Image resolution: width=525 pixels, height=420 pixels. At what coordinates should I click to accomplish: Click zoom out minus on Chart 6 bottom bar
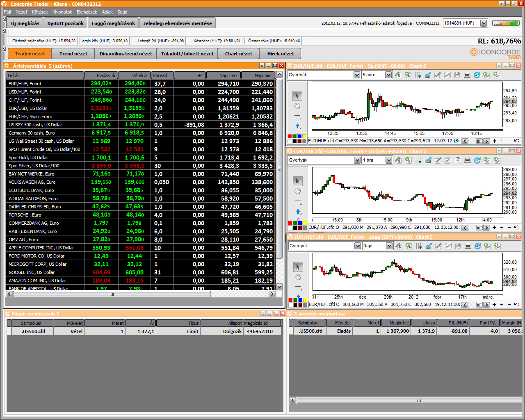[509, 141]
